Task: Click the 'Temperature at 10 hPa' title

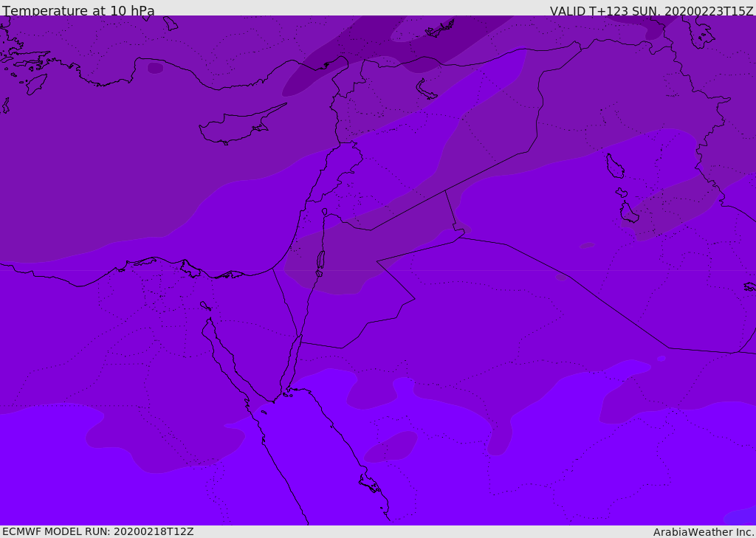Action: pyautogui.click(x=78, y=10)
